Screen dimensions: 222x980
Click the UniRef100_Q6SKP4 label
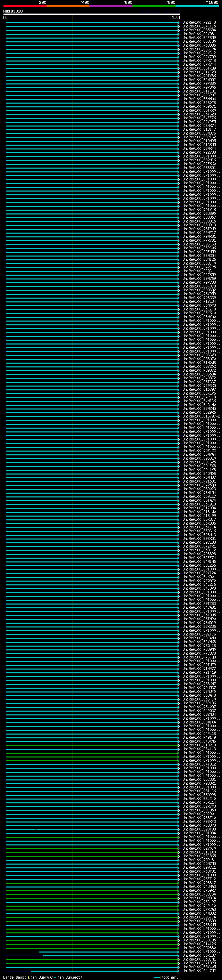pyautogui.click(x=199, y=49)
